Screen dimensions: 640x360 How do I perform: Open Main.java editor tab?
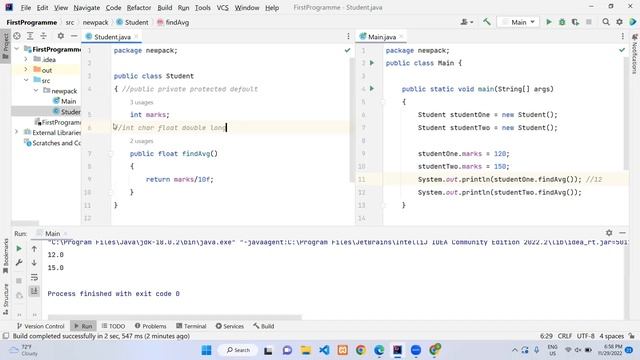[382, 37]
